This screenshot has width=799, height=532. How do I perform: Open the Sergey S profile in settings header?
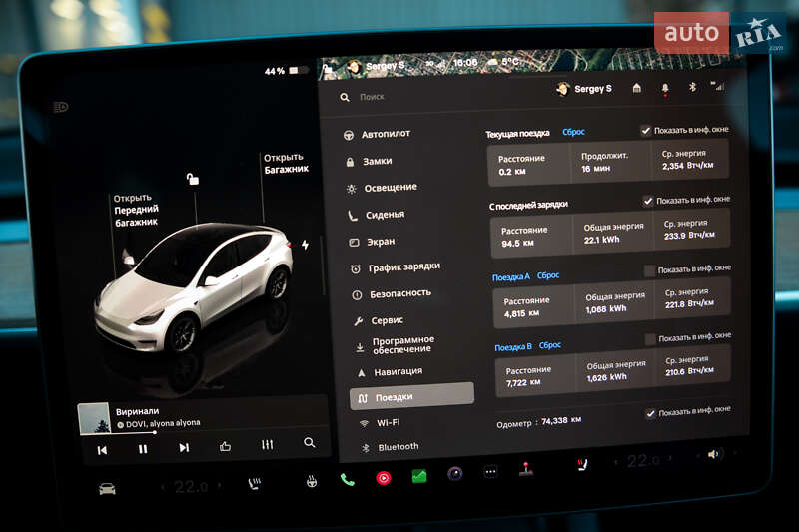[x=584, y=89]
